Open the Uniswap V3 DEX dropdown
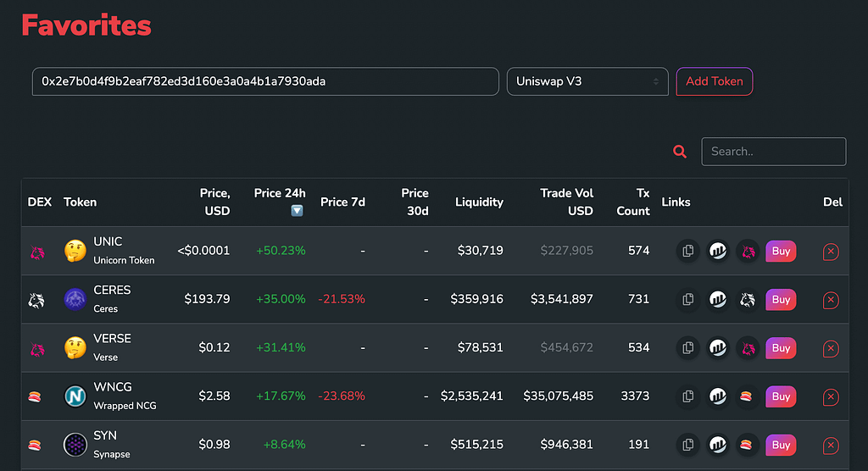The width and height of the screenshot is (868, 471). point(587,81)
